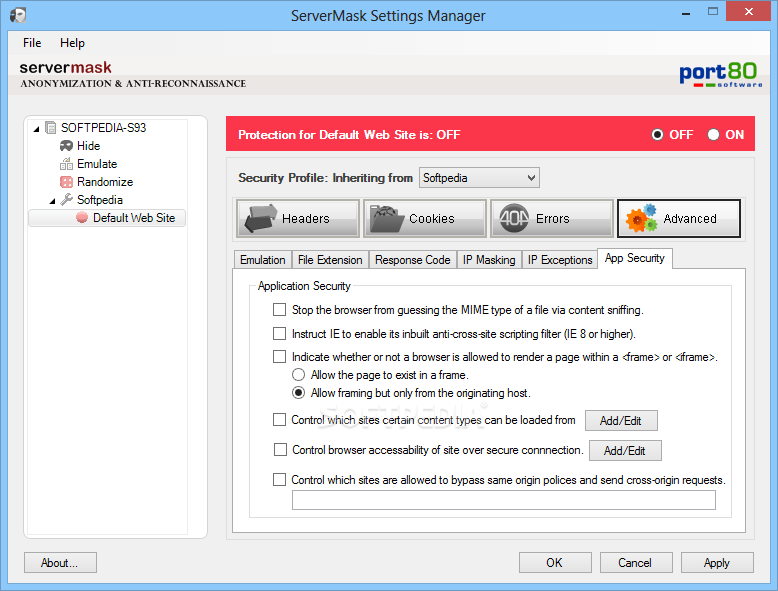Screen dimensions: 778x591
Task: Click Add/Edit for content types sites
Action: click(621, 421)
